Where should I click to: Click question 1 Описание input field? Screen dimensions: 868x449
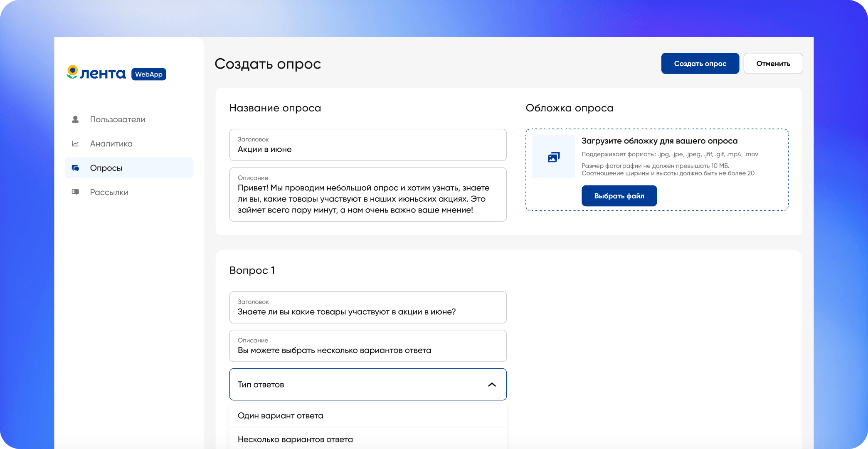click(x=367, y=346)
